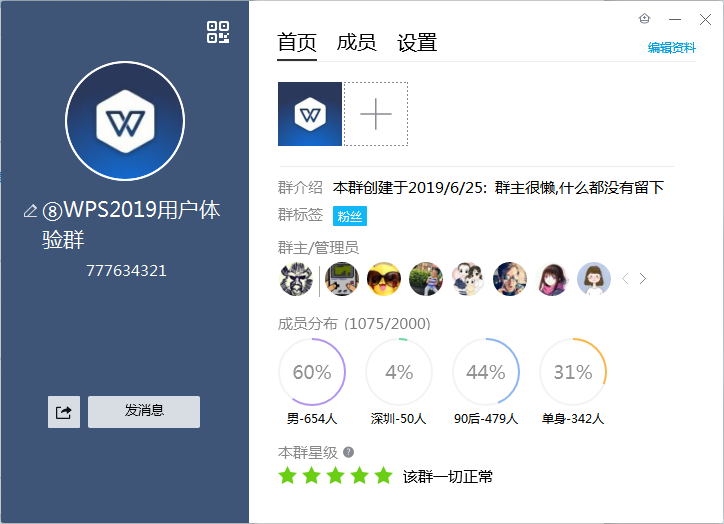This screenshot has width=724, height=524.
Task: Open the group owner's gorilla avatar
Action: [x=296, y=279]
